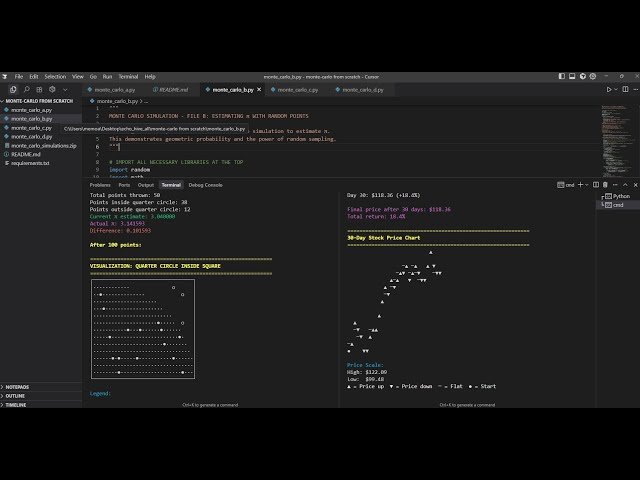Create new terminal with plus icon
Screen dimensions: 640x480
click(x=580, y=185)
